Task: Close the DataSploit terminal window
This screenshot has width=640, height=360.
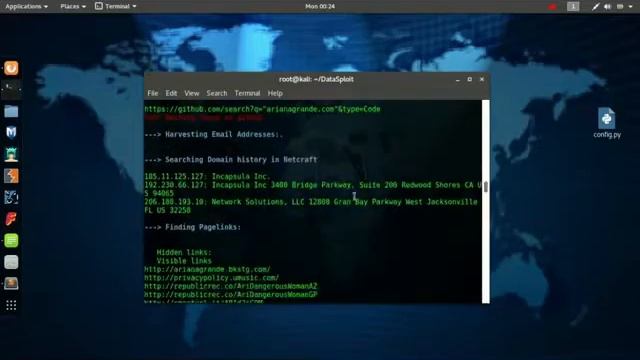Action: 482,80
